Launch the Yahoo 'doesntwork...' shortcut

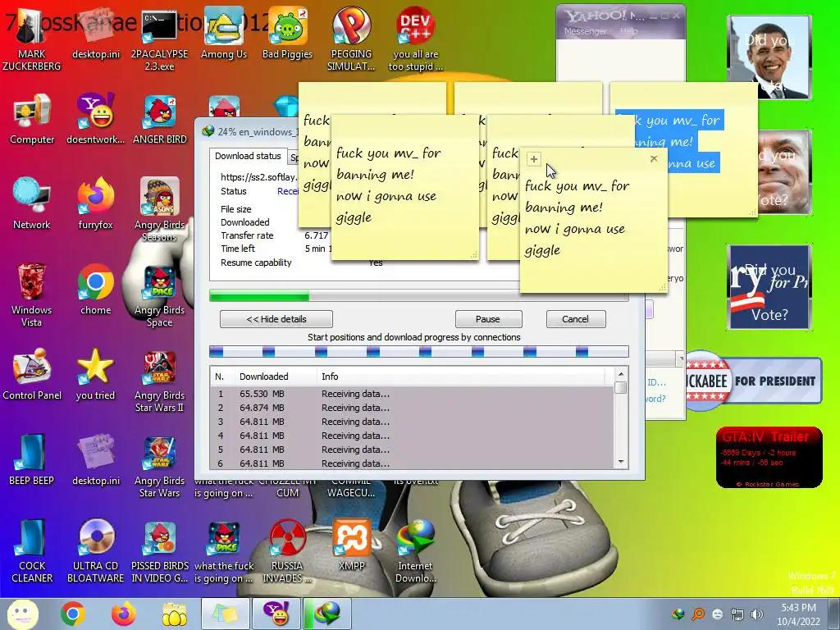pos(95,119)
